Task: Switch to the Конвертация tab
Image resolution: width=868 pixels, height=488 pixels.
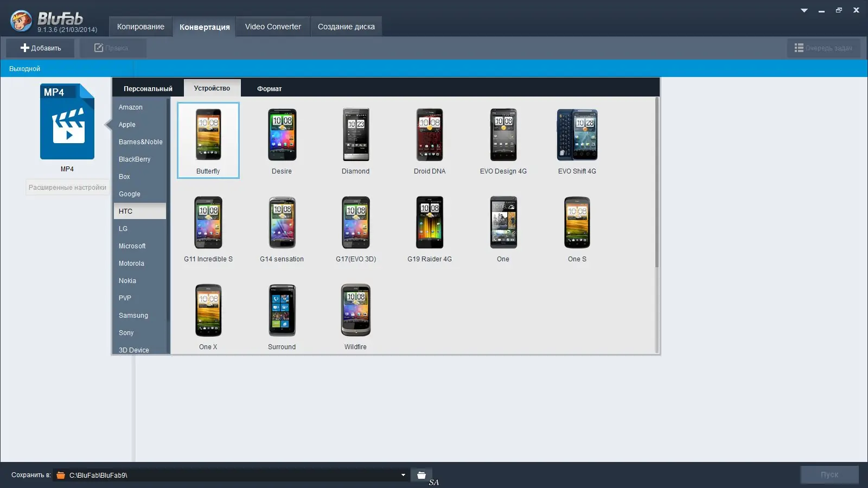Action: point(205,27)
